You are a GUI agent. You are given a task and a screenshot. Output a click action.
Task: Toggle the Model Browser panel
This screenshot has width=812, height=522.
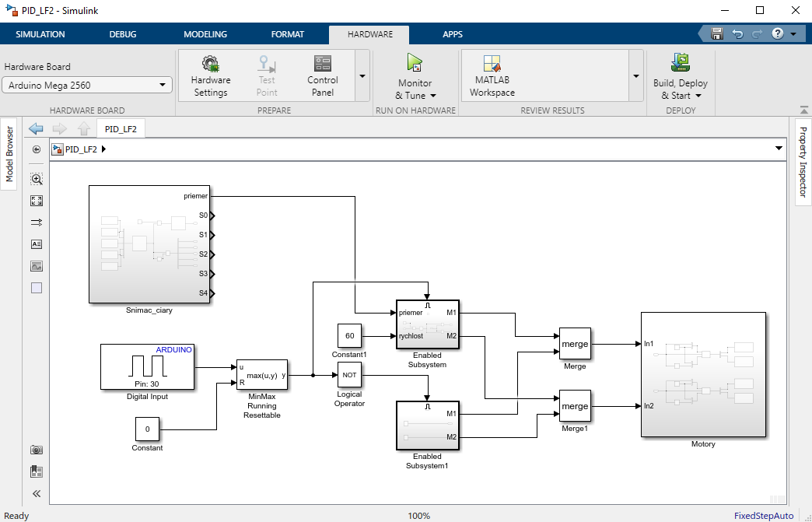[10, 154]
